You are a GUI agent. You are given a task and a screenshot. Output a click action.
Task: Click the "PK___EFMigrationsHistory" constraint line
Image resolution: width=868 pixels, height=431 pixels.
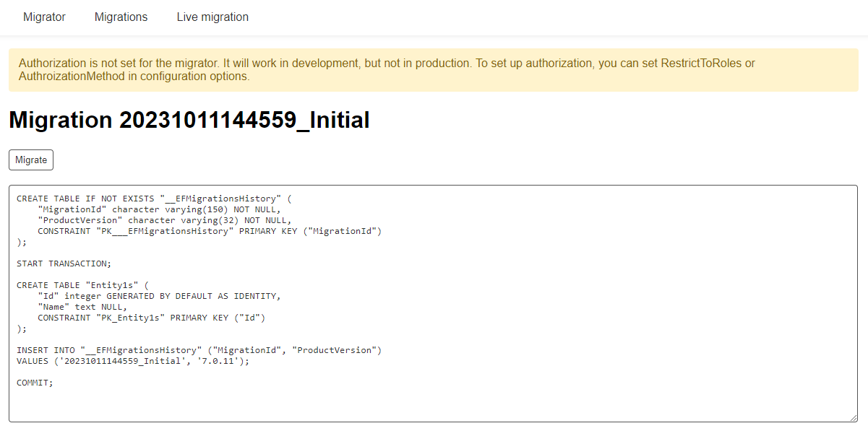209,231
